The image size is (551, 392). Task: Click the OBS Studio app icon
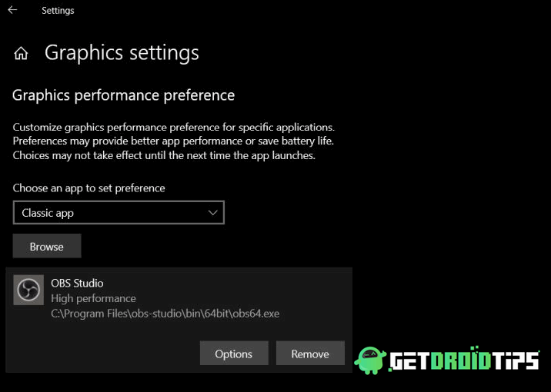[x=28, y=290]
